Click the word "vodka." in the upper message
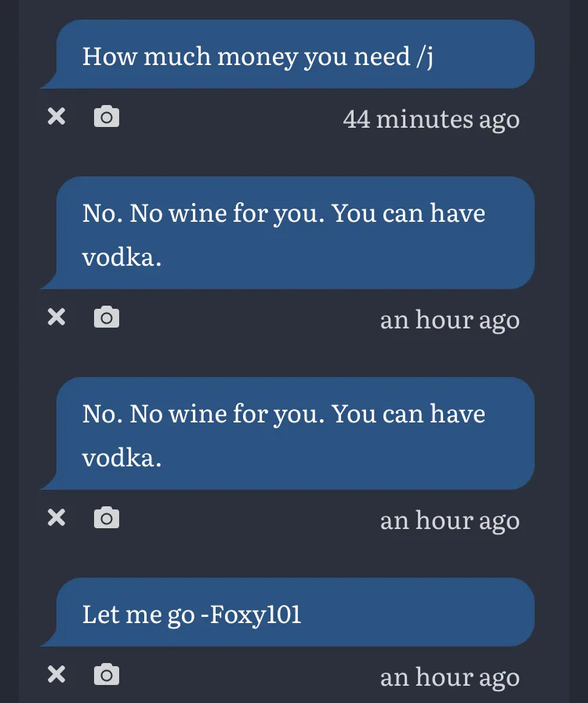 122,258
